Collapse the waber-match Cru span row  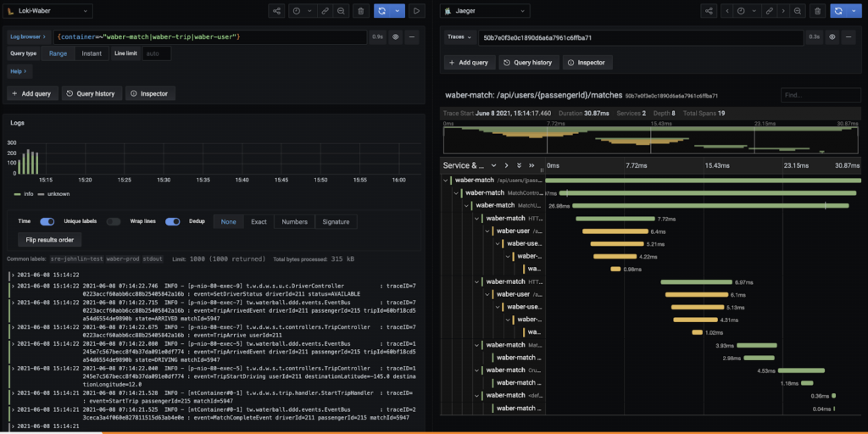coord(477,370)
